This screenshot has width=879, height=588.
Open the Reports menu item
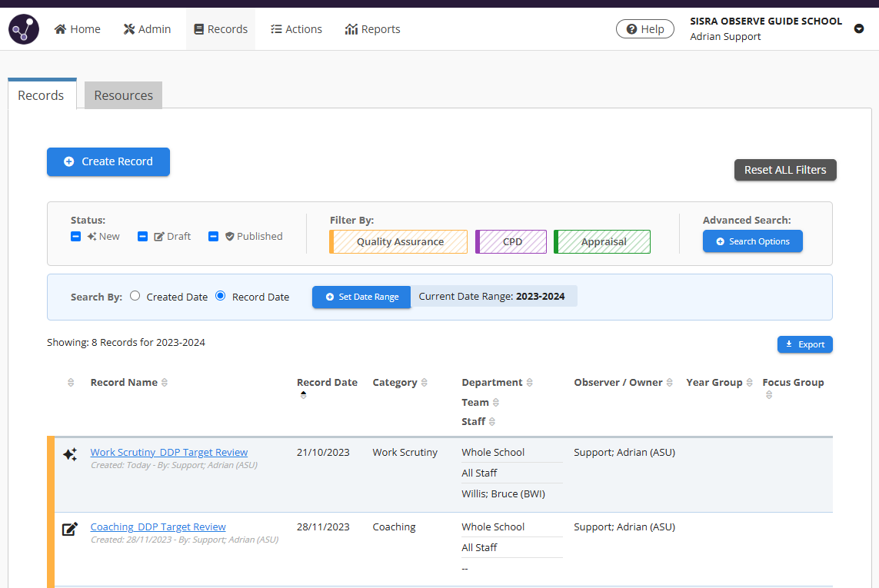pyautogui.click(x=373, y=29)
